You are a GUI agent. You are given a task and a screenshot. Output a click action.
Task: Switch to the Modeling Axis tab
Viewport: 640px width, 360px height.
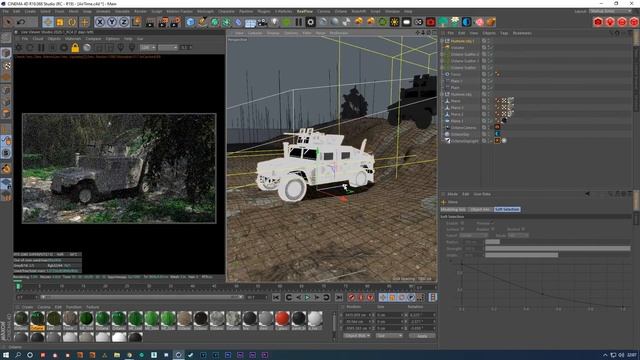(x=453, y=209)
